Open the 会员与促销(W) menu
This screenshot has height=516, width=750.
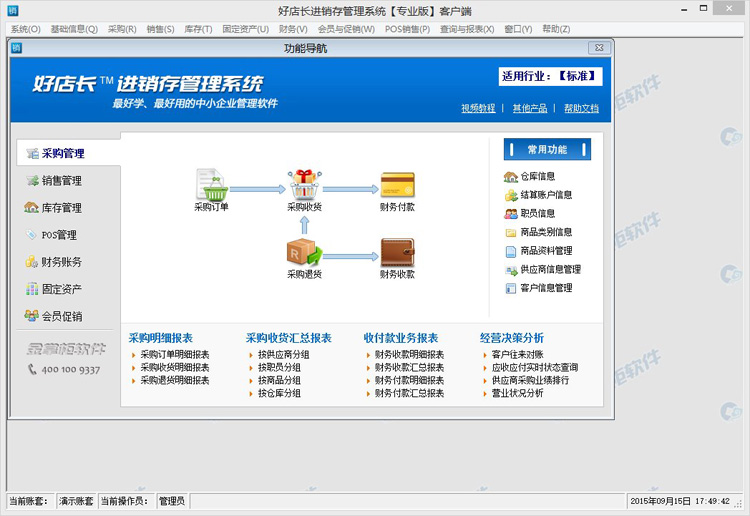coord(346,29)
